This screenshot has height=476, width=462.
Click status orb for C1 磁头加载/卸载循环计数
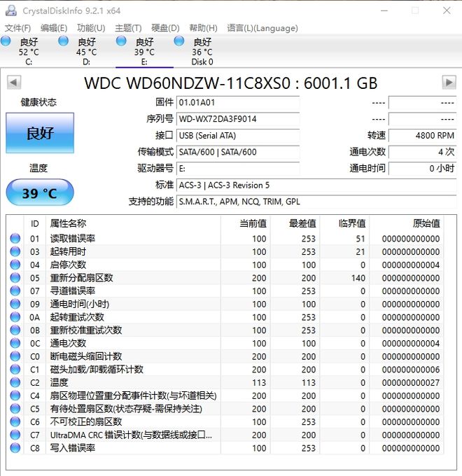[15, 370]
